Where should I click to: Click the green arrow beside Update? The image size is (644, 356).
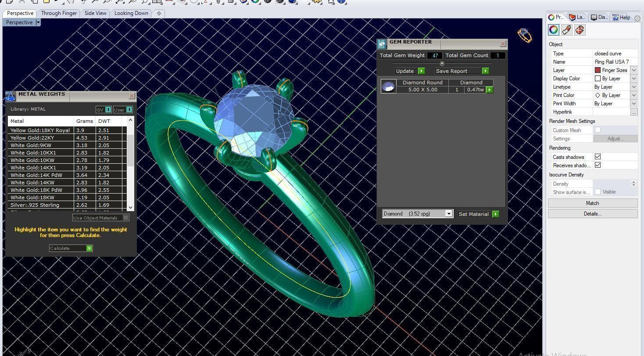pyautogui.click(x=421, y=71)
